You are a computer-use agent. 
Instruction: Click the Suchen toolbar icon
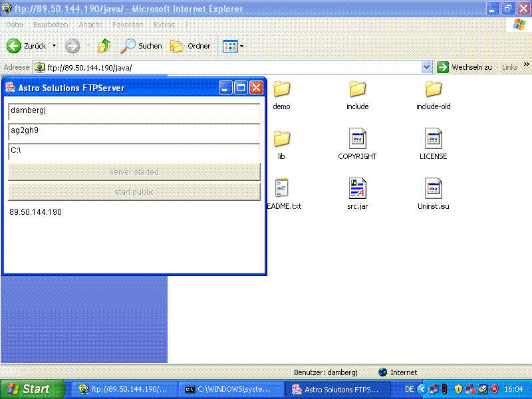(130, 46)
